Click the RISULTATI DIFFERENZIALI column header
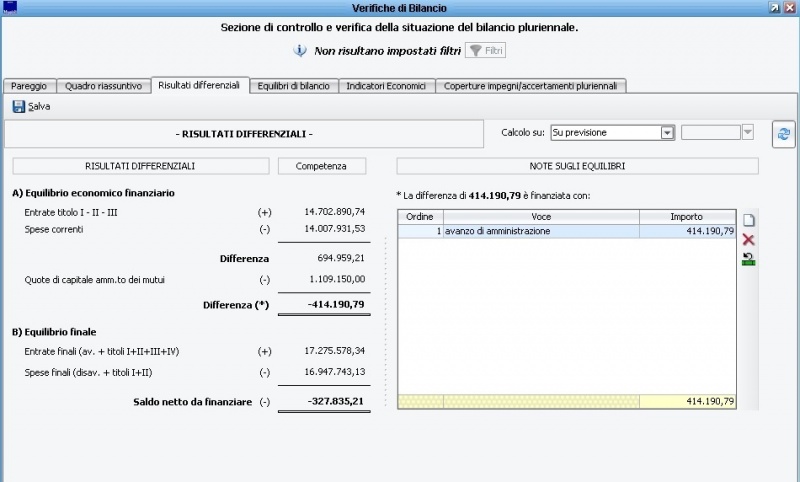The height and width of the screenshot is (482, 800). pyautogui.click(x=140, y=166)
